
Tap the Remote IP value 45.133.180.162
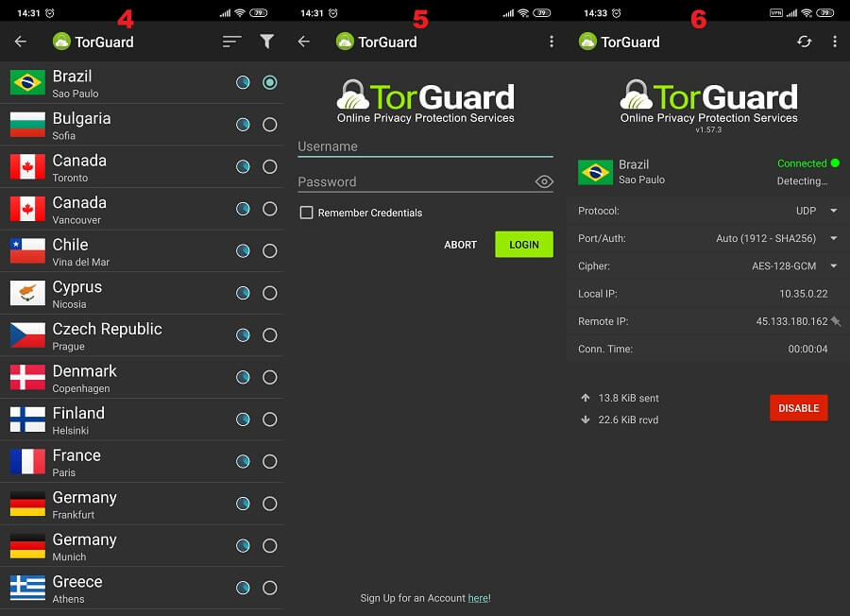[791, 321]
